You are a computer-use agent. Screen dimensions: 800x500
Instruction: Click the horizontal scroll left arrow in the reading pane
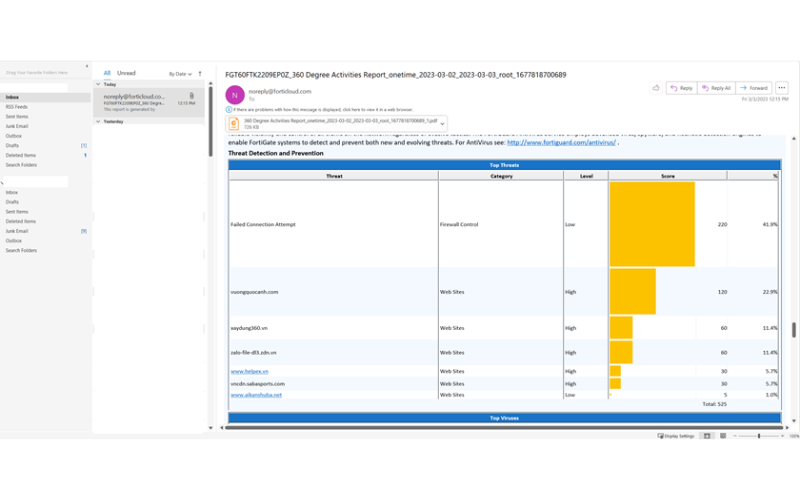(x=221, y=428)
